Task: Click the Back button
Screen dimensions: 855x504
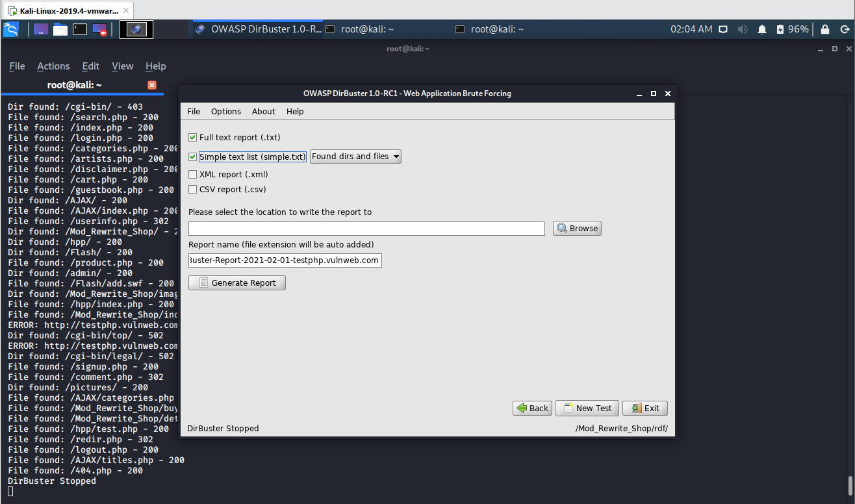Action: (532, 409)
